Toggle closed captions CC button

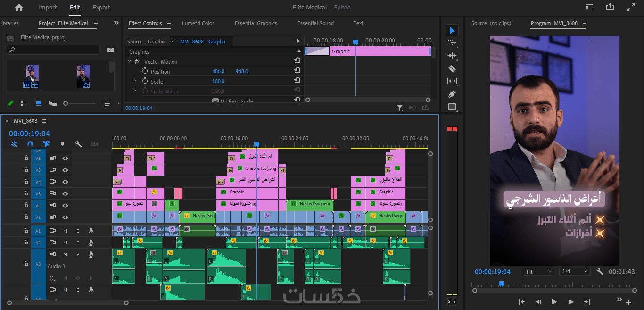click(x=94, y=144)
